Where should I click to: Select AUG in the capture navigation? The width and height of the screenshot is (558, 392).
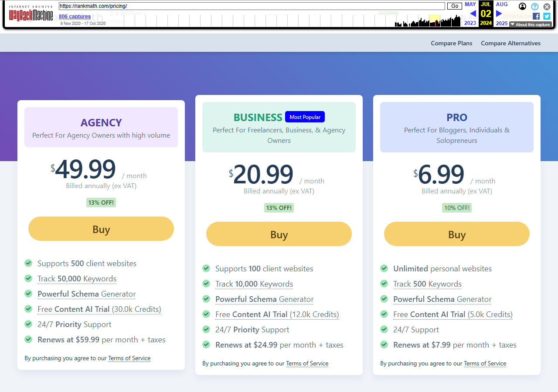tap(502, 4)
